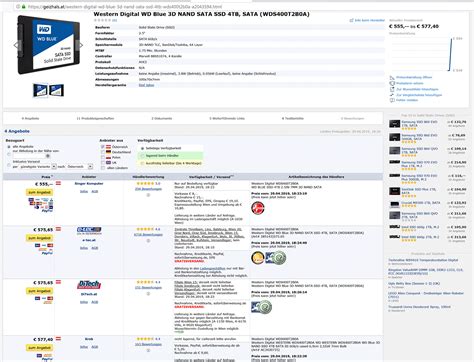474x362 pixels.
Task: Click 'zum Angebot' for the € 577,40 offer
Action: point(39,348)
